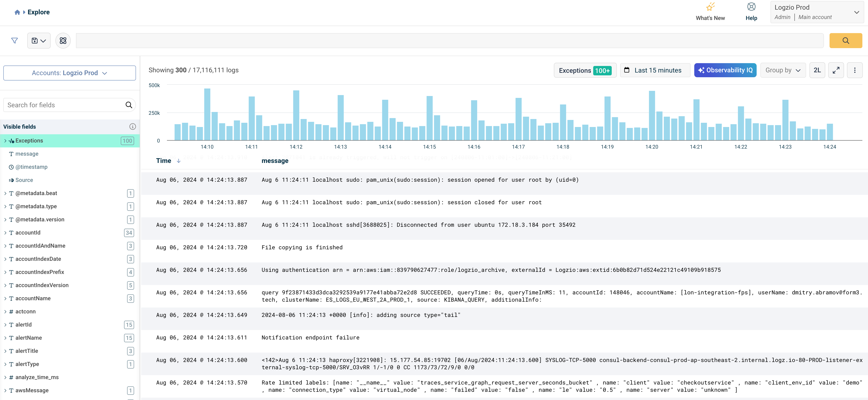Go to the home breadcrumb icon

[17, 12]
